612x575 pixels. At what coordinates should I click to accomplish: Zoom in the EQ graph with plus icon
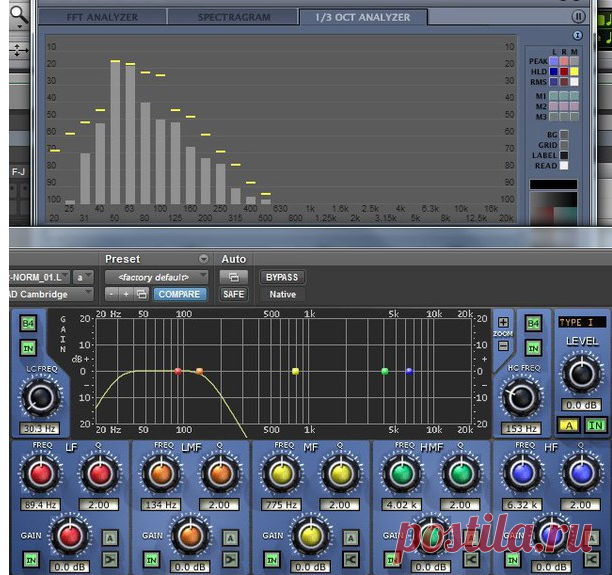503,322
